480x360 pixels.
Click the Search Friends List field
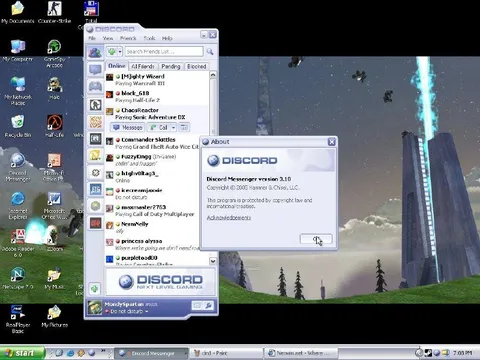tap(164, 51)
